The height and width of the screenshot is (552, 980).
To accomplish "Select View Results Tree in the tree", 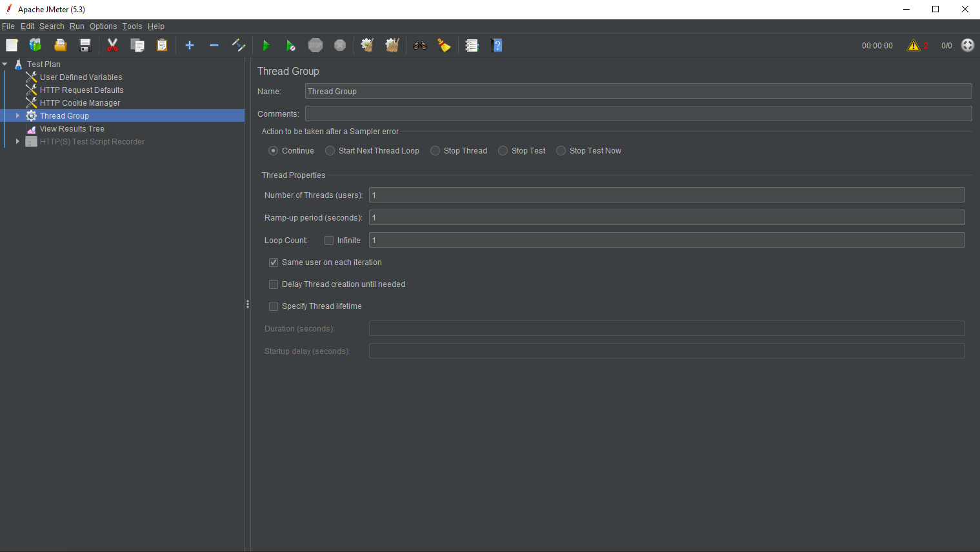I will (x=72, y=128).
